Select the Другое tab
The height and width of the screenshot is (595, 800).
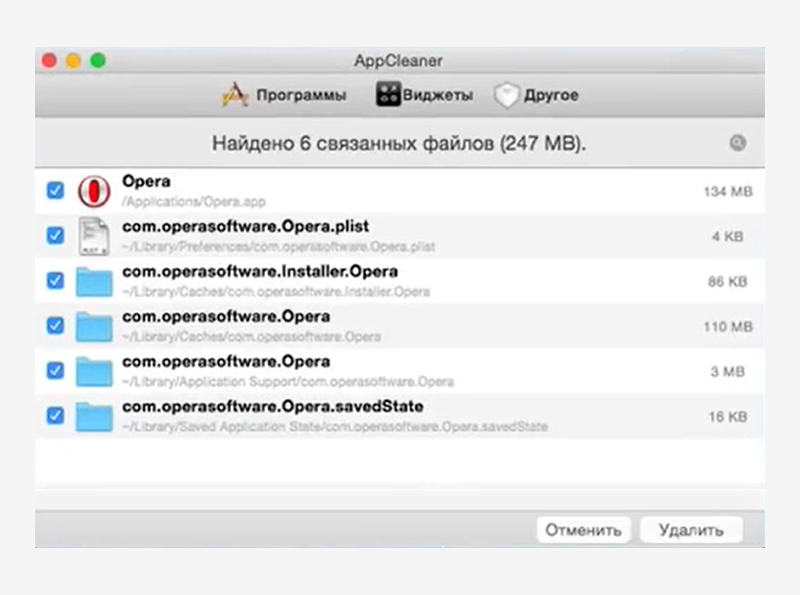(536, 95)
